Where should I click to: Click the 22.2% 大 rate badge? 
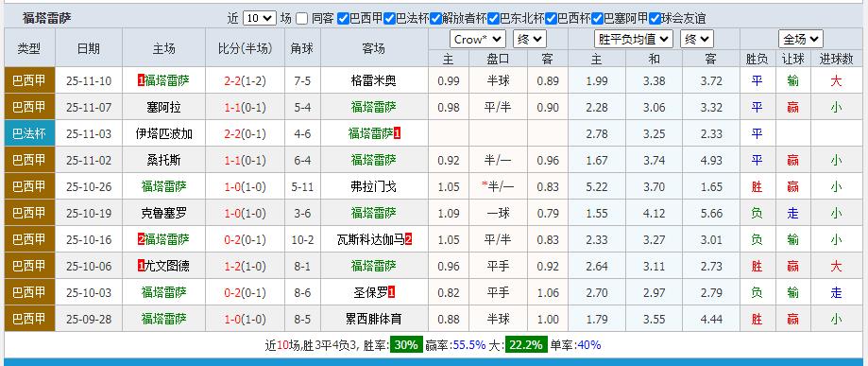coord(526,345)
